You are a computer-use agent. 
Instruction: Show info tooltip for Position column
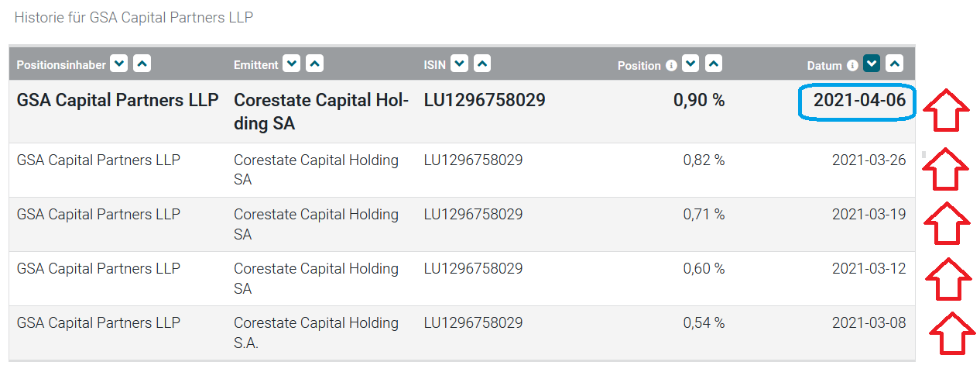671,66
